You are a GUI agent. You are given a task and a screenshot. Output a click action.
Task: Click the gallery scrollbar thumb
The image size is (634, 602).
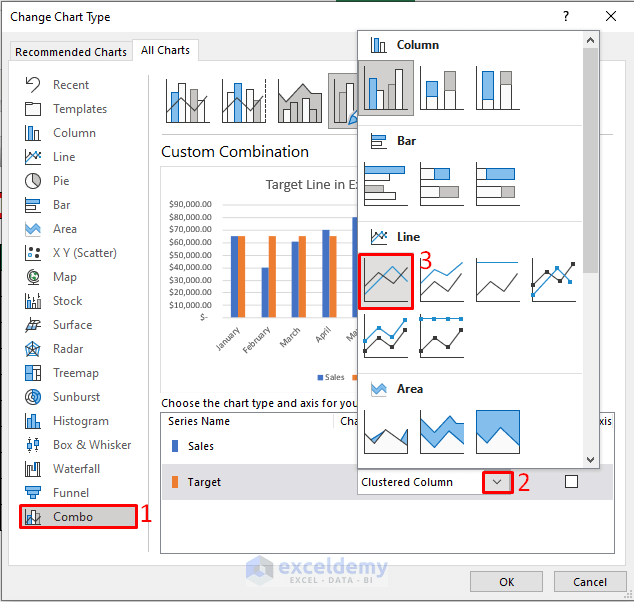[x=590, y=160]
